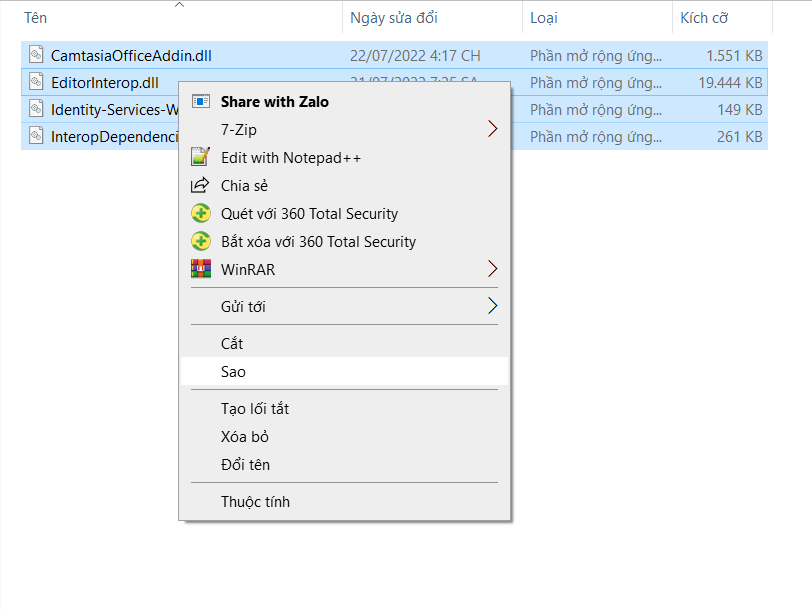Select the Notepad++ icon
Screen dimensions: 812x610
point(199,157)
